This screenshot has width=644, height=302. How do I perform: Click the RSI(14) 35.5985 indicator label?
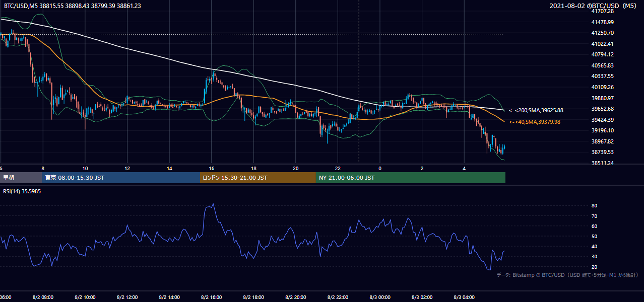tap(22, 191)
